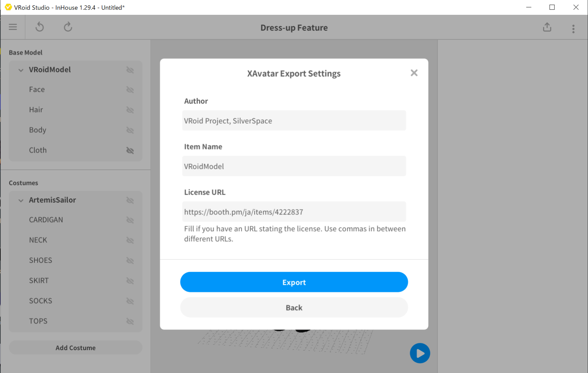Open the three-dot more options menu

[573, 29]
